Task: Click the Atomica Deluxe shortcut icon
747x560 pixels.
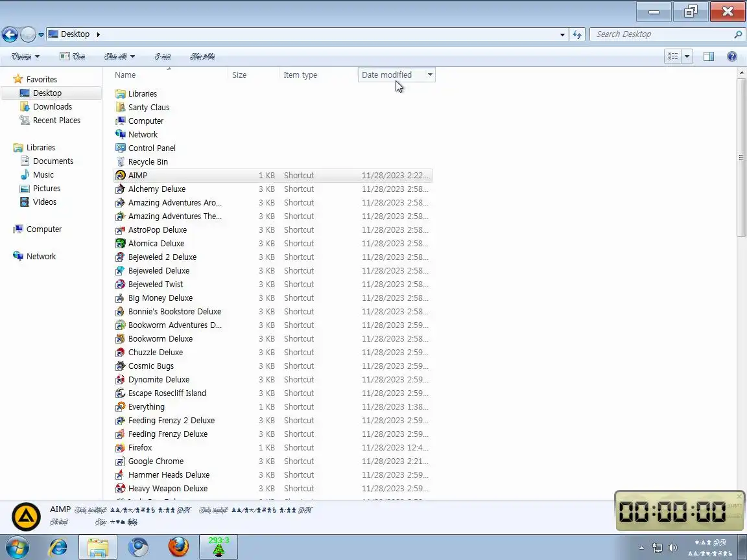Action: (121, 243)
